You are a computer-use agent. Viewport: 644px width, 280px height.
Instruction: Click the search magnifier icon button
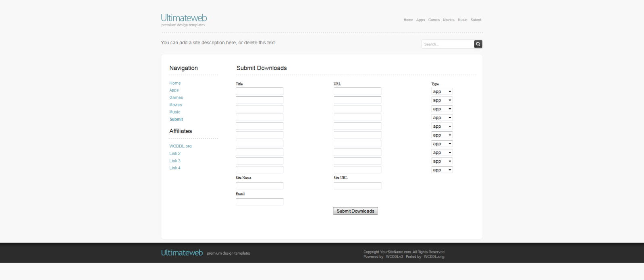(478, 44)
